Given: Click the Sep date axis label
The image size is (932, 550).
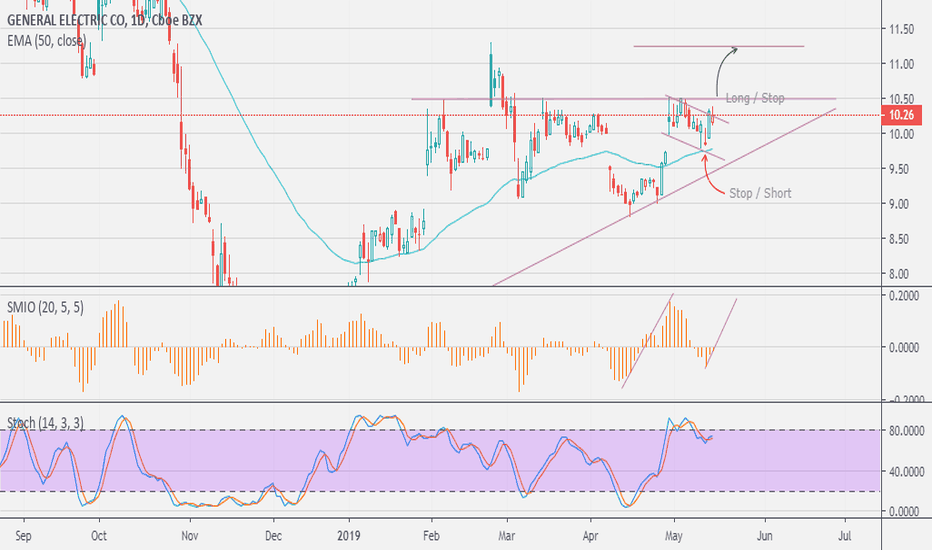Looking at the screenshot, I should [x=23, y=536].
